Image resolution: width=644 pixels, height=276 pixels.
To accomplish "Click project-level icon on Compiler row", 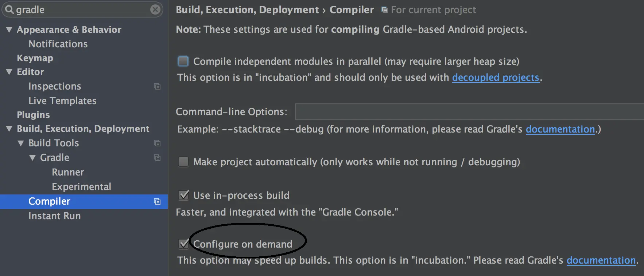I will point(157,201).
